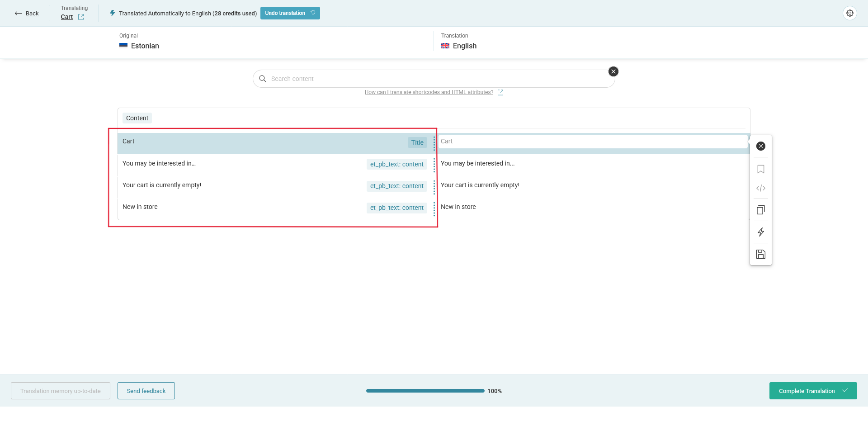
Task: Open the settings gear icon
Action: point(850,13)
